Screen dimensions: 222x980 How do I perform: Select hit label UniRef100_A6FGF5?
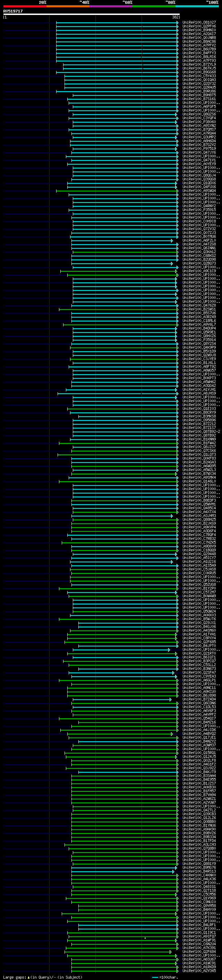(x=199, y=106)
